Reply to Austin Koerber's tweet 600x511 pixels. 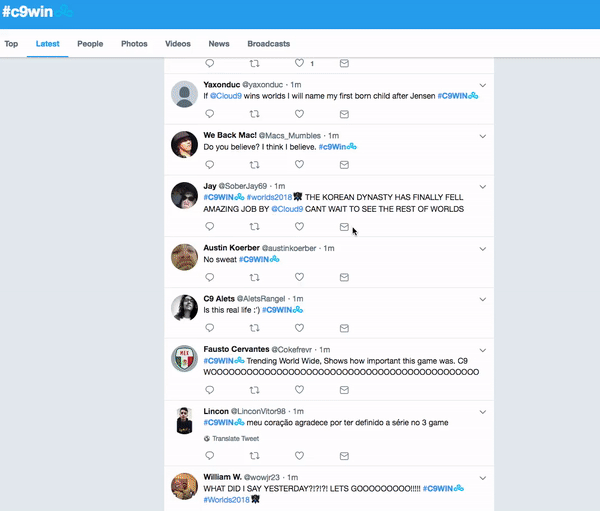tap(209, 277)
